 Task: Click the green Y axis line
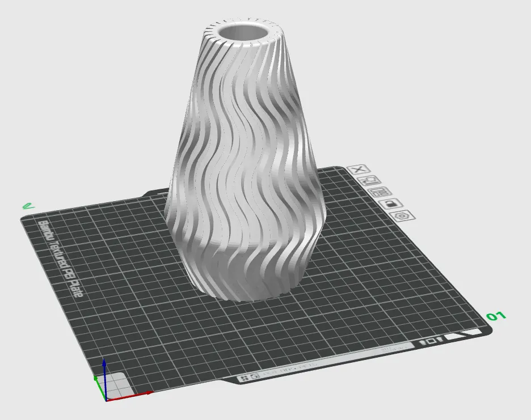pyautogui.click(x=100, y=388)
